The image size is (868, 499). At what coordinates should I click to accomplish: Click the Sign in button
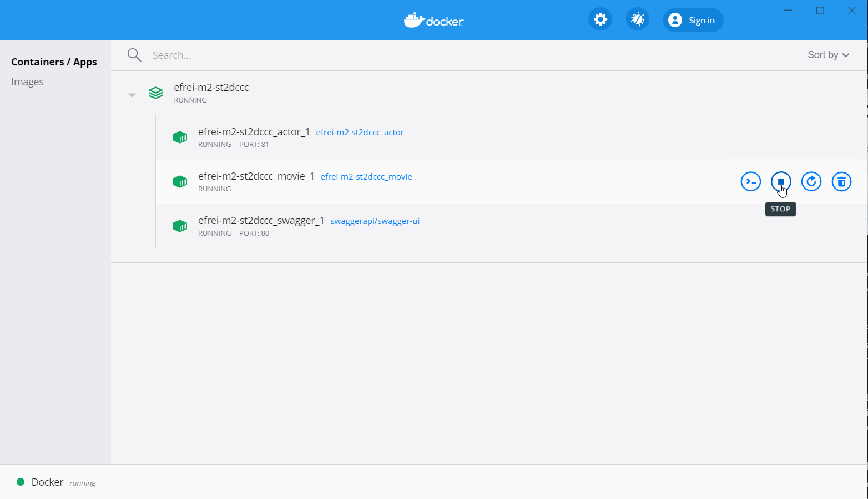point(693,20)
